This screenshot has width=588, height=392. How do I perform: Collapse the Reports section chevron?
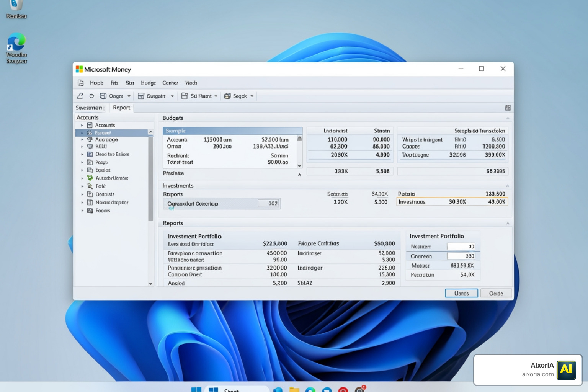pyautogui.click(x=508, y=223)
